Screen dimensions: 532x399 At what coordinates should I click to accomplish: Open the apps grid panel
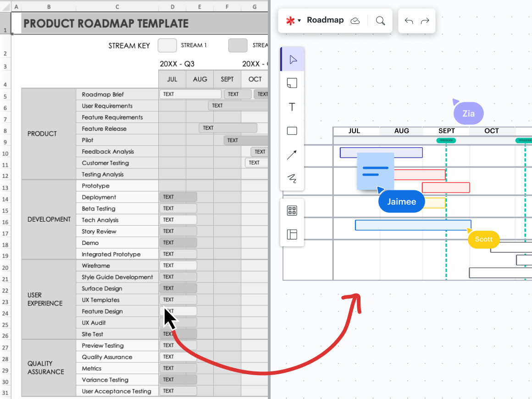(292, 211)
